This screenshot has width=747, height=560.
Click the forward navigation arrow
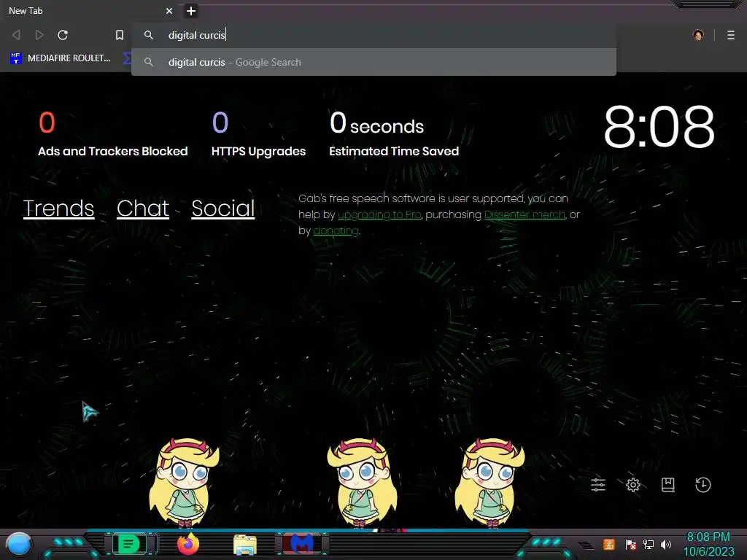point(39,35)
